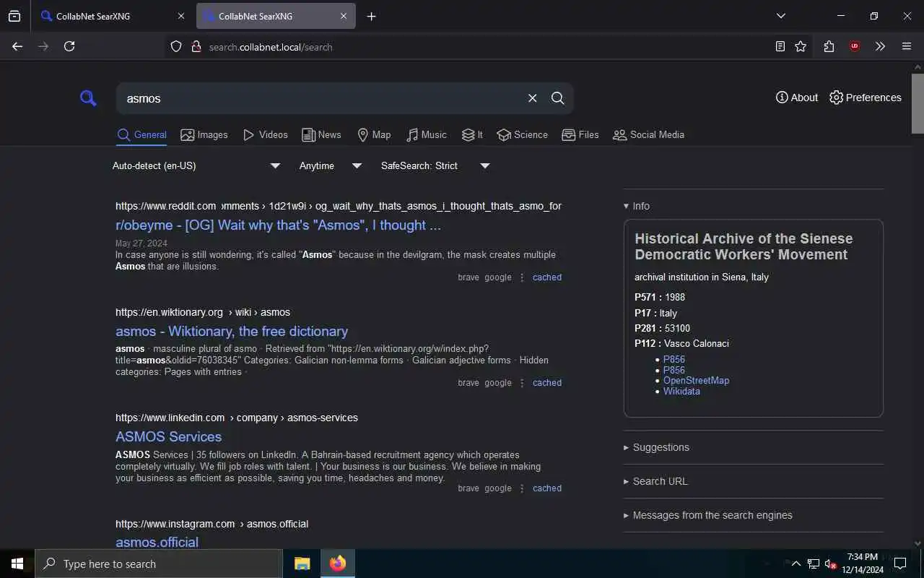Show site connection lock info
924x578 pixels.
(x=196, y=47)
